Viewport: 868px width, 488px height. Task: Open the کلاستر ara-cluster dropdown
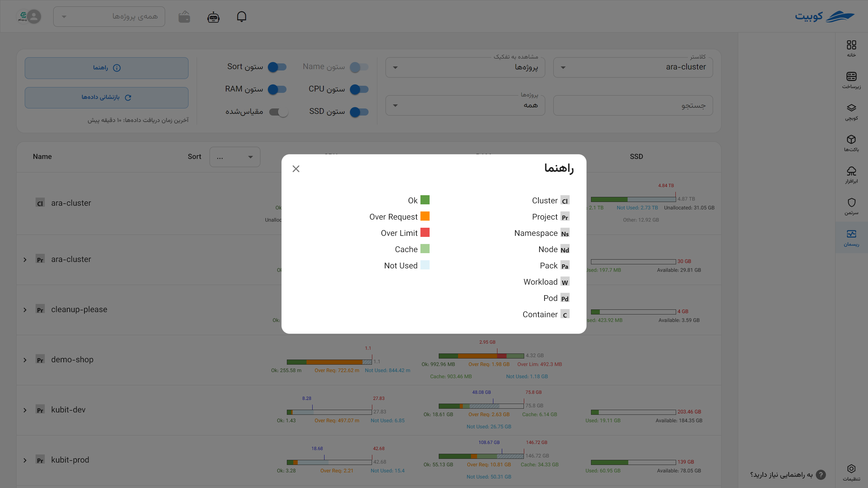pyautogui.click(x=633, y=67)
